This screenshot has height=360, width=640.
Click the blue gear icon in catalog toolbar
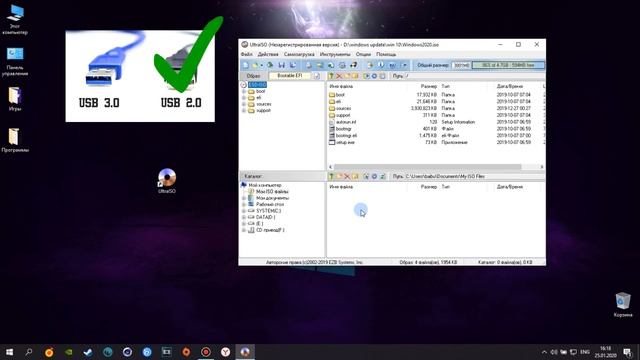coord(374,176)
